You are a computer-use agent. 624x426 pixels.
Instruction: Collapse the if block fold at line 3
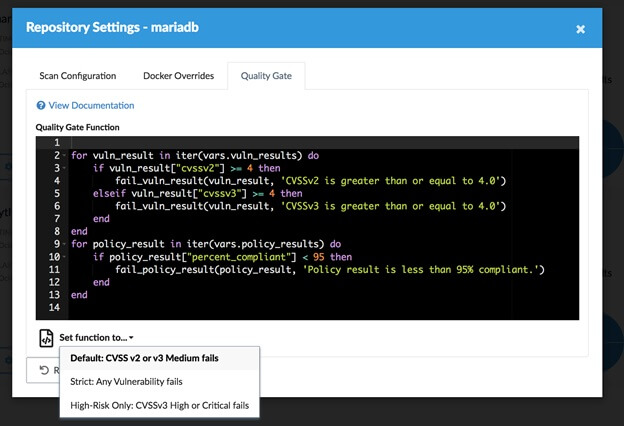(x=64, y=168)
